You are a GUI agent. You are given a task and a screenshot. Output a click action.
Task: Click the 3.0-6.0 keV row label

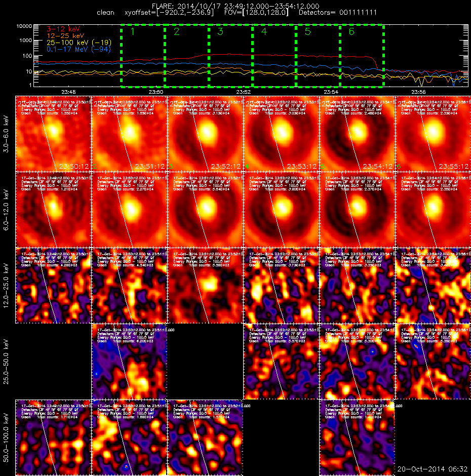[7, 134]
